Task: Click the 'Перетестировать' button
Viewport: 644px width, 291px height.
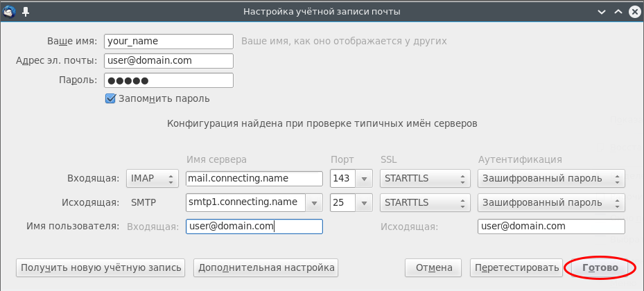Action: coord(515,267)
